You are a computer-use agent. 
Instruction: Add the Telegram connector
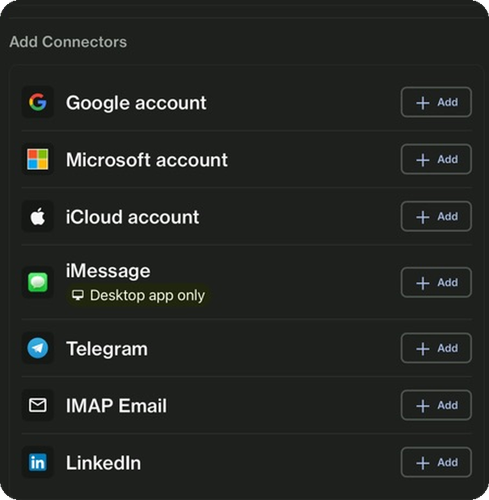pos(436,348)
